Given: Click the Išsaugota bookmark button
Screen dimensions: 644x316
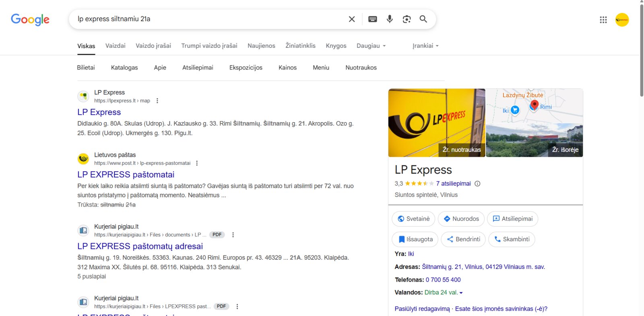Looking at the screenshot, I should pos(415,239).
